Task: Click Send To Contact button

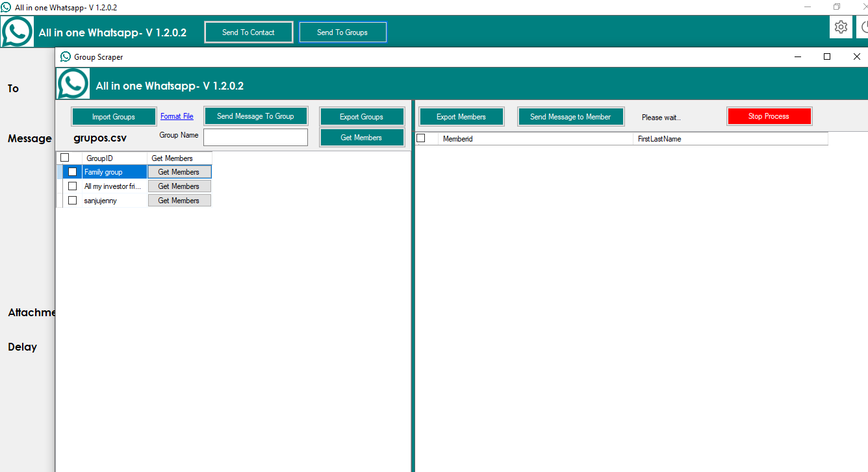Action: pyautogui.click(x=248, y=32)
